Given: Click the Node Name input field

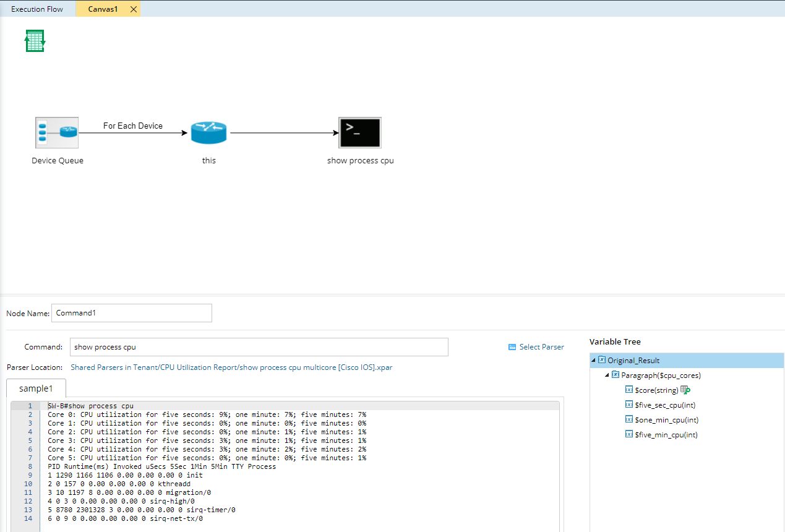Looking at the screenshot, I should [132, 313].
